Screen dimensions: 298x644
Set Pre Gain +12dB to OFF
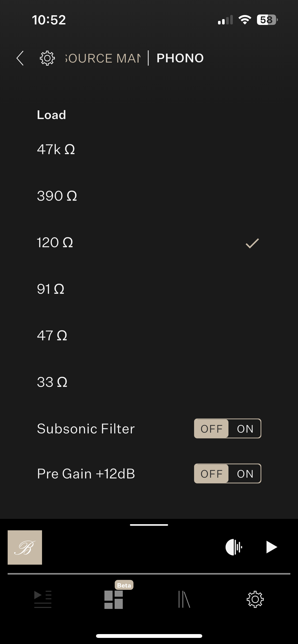[x=211, y=474]
